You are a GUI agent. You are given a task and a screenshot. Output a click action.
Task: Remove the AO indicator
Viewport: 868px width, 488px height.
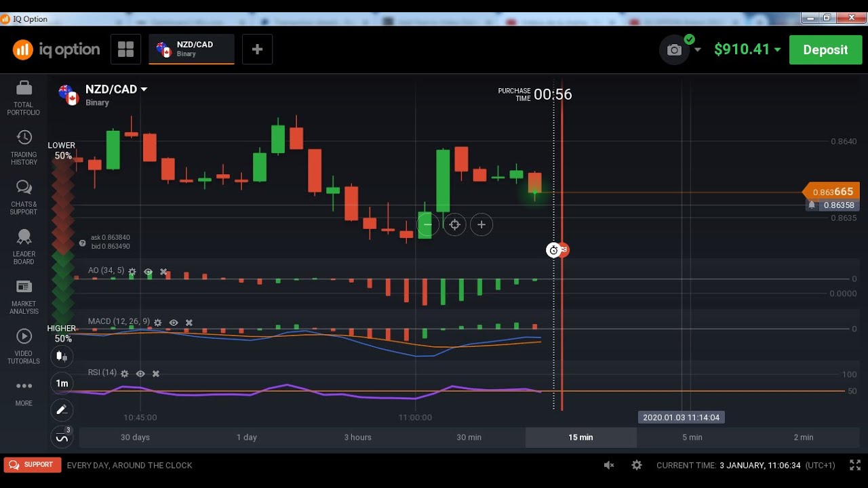click(x=163, y=272)
